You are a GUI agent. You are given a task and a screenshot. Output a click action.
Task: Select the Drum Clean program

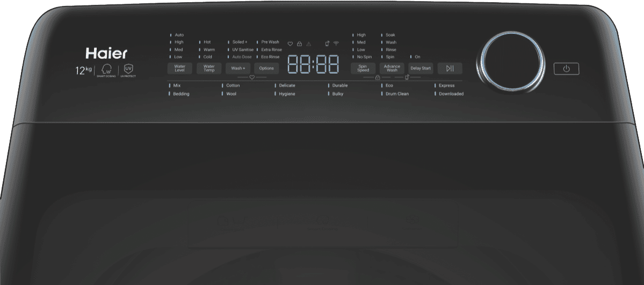396,94
